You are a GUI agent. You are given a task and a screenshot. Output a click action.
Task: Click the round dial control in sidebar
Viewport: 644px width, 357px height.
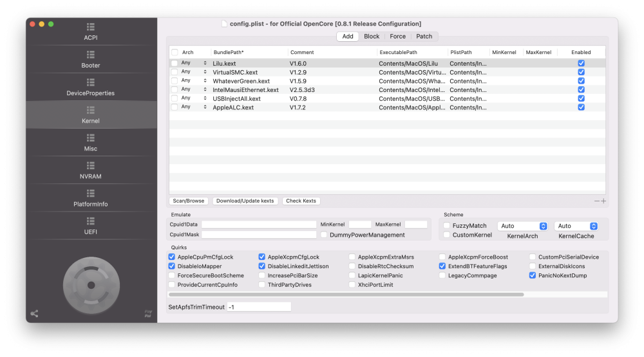[x=91, y=285]
